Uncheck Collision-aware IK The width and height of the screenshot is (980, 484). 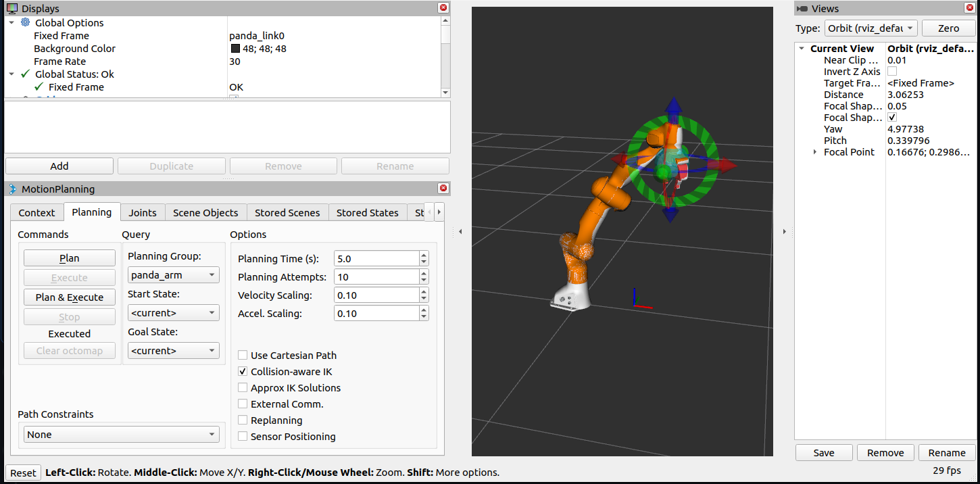click(x=243, y=372)
